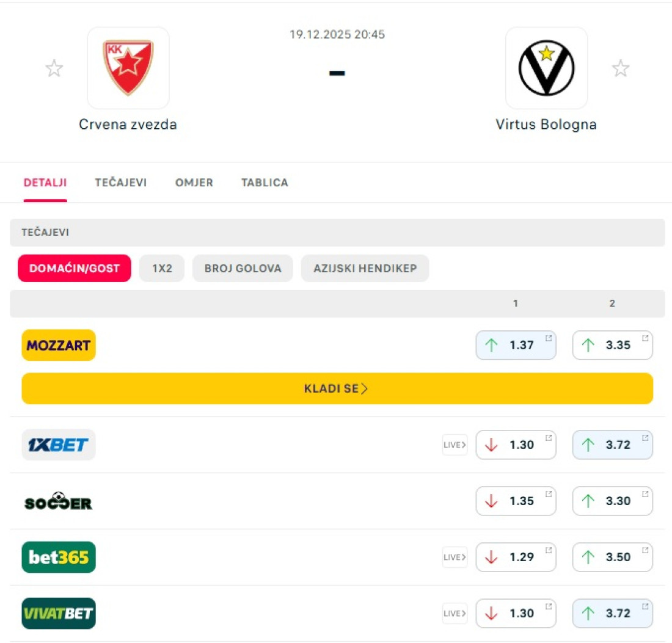Open the Mozzart bookmaker logo

[x=59, y=345]
